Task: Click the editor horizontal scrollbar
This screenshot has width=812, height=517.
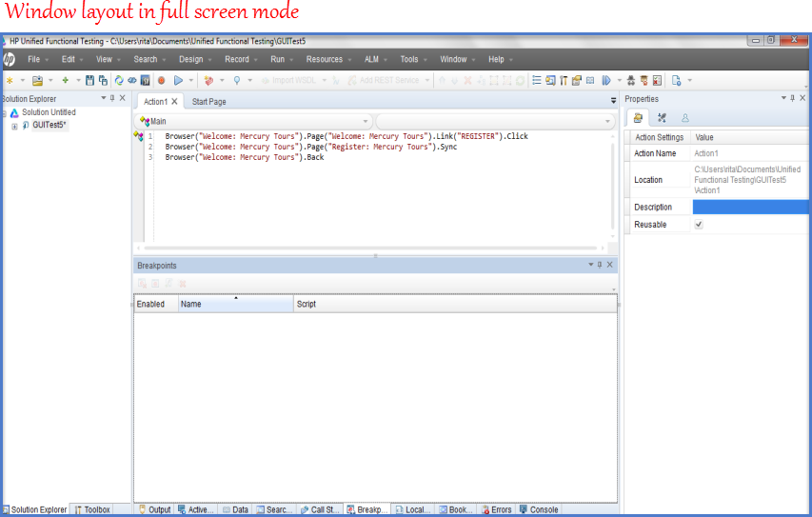Action: click(x=370, y=249)
